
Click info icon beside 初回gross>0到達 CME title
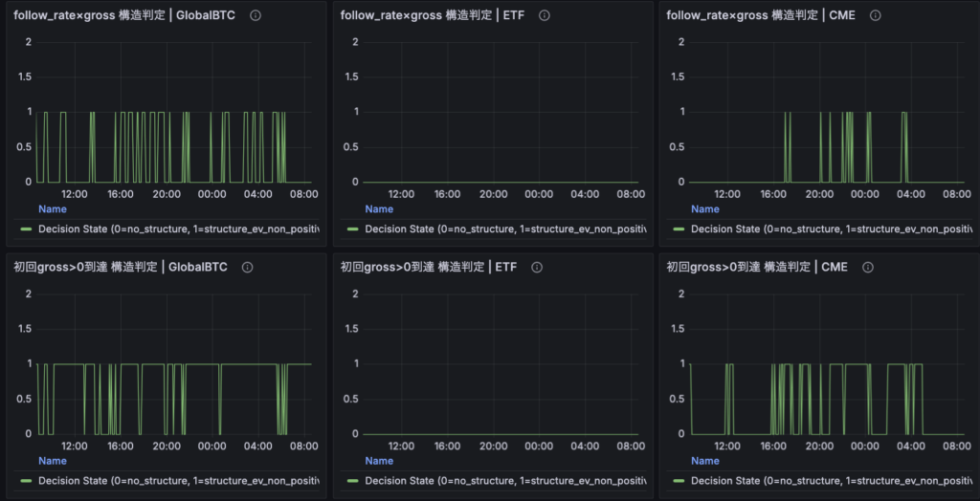(x=867, y=268)
